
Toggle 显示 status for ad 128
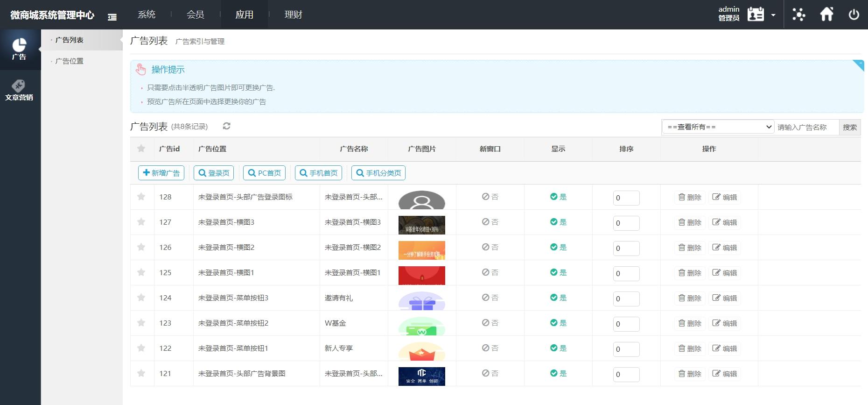(558, 197)
